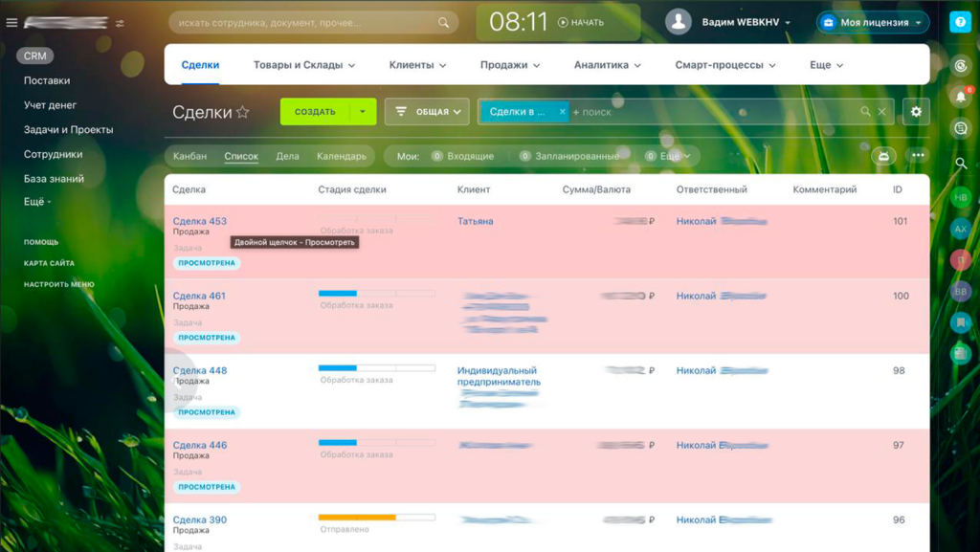Open the notifications bell in right sidebar
The width and height of the screenshot is (980, 552).
click(960, 97)
